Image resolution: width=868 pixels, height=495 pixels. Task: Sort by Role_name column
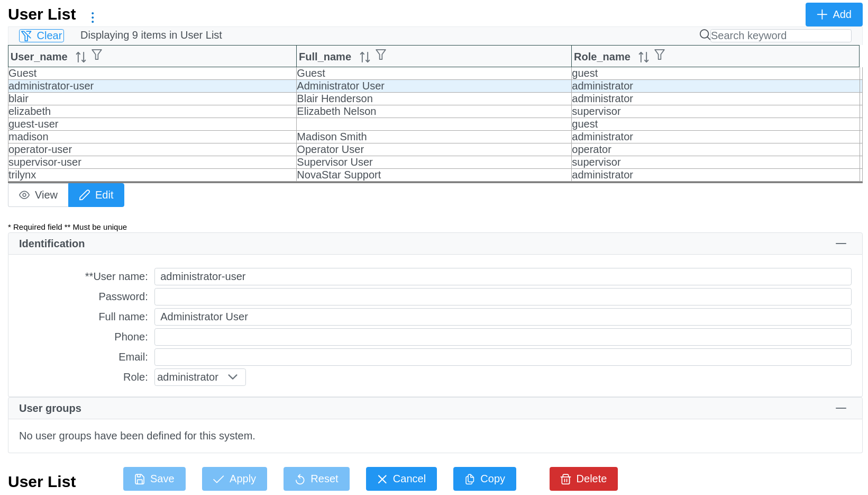pyautogui.click(x=643, y=57)
